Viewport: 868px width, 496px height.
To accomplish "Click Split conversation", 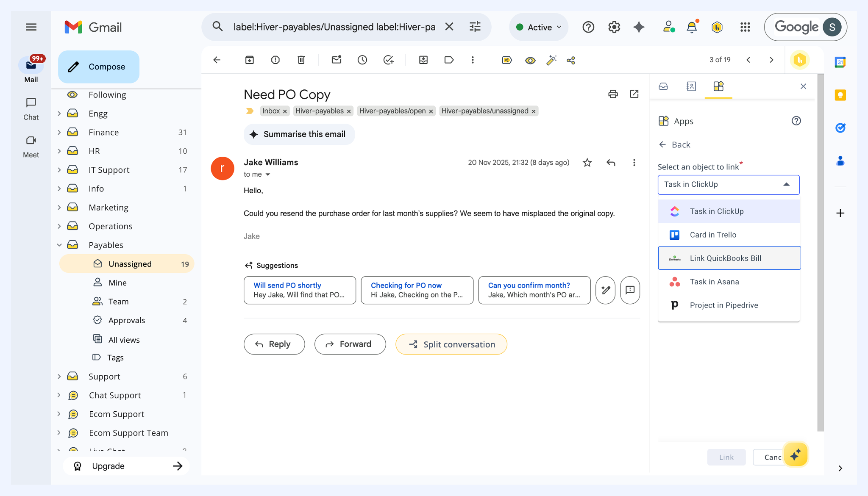I will coord(451,344).
